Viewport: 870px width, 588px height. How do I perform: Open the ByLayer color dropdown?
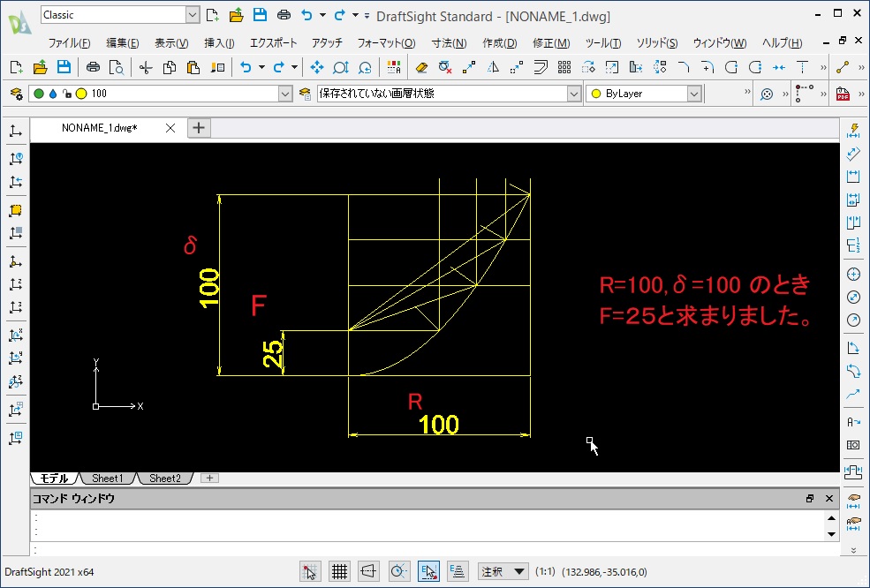click(x=694, y=94)
